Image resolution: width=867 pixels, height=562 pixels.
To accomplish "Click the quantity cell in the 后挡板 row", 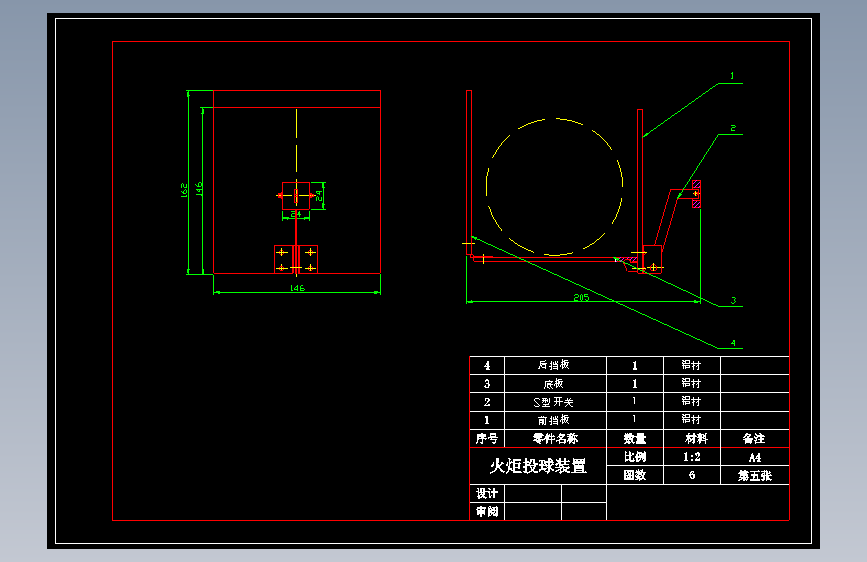I will (x=635, y=366).
